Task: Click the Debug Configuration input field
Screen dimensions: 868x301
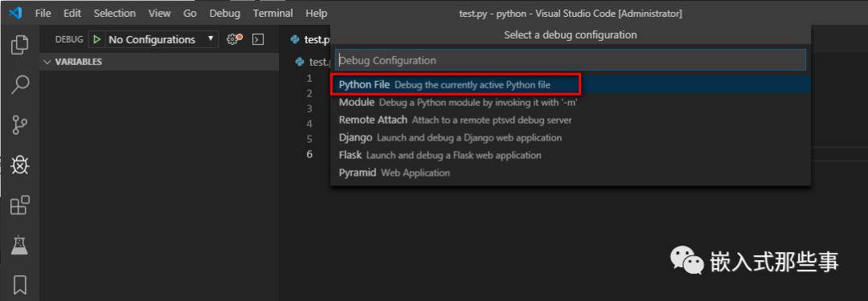Action: (571, 60)
